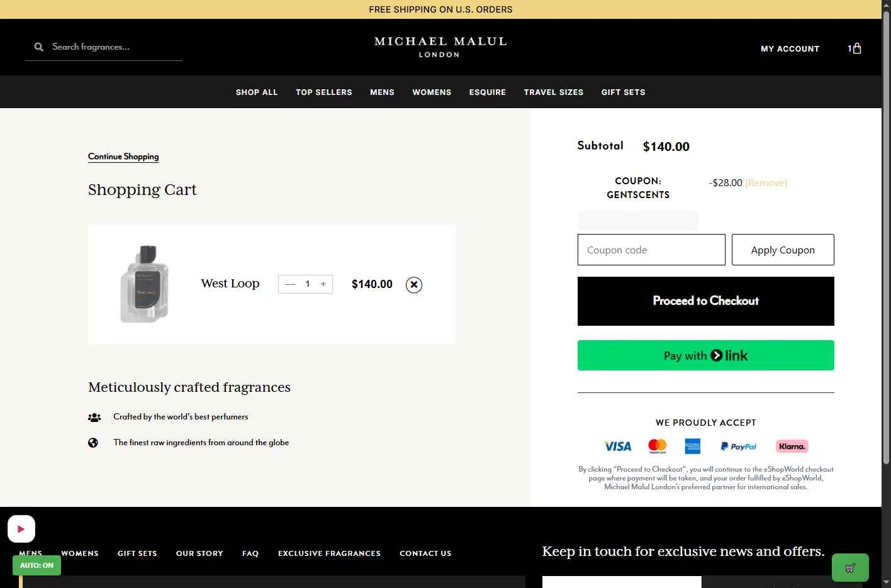Click the West Loop quantity value
The height and width of the screenshot is (588, 891).
pos(307,284)
